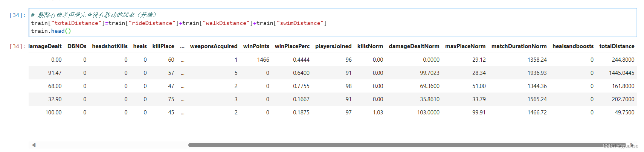Click the damageDealt value 32.90

coord(55,99)
